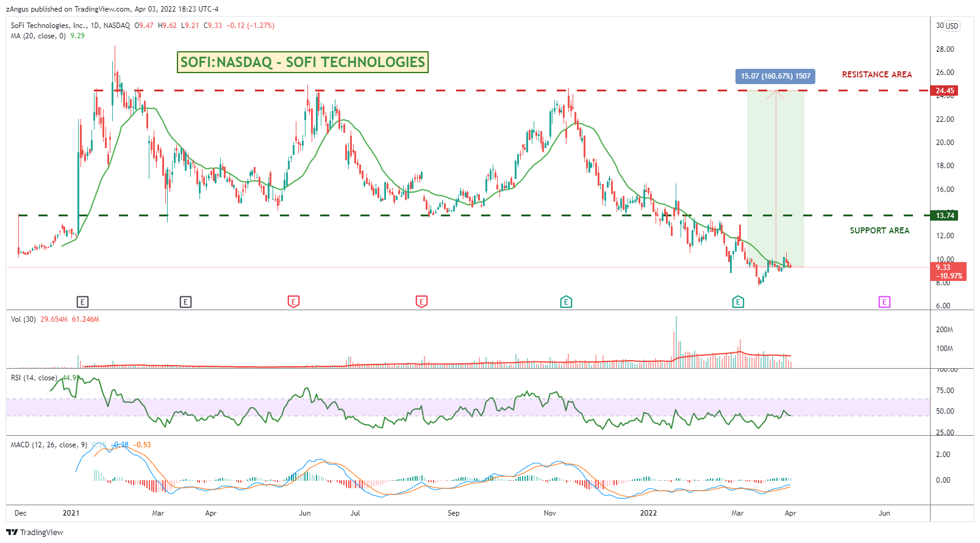Click the 2021 label on time axis

pos(71,513)
